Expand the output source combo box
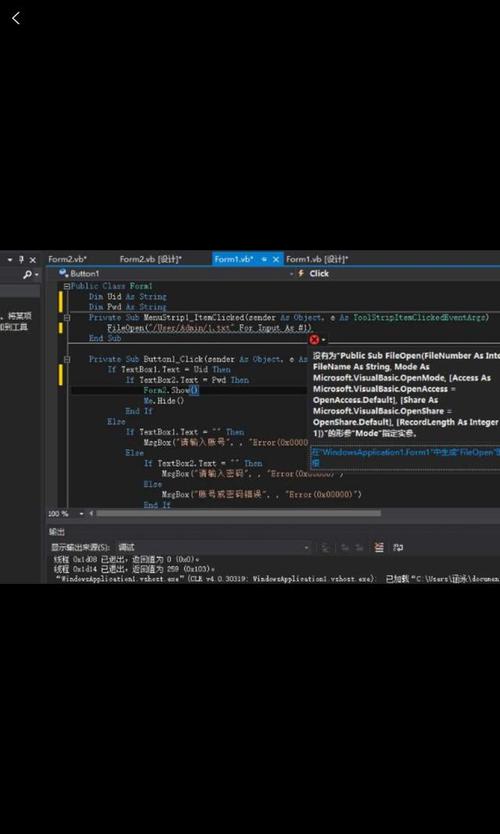Screen dimensions: 500x834 click(215, 547)
